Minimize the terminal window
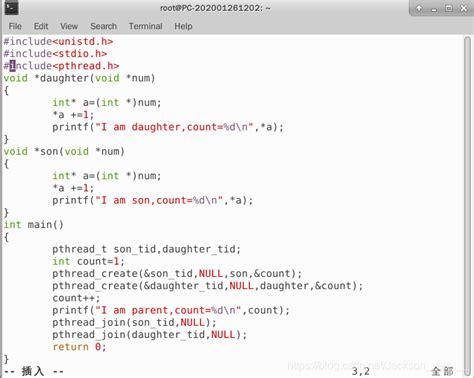Image resolution: width=474 pixels, height=378 pixels. [x=434, y=9]
